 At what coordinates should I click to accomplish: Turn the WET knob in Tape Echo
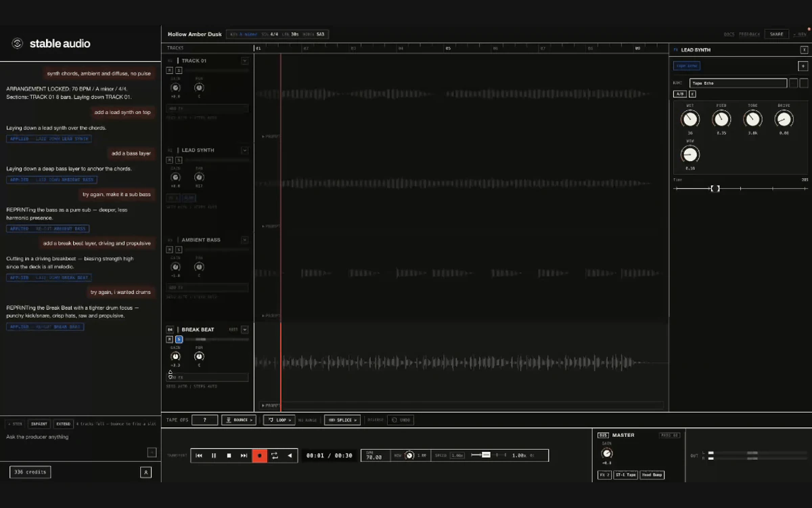click(690, 119)
